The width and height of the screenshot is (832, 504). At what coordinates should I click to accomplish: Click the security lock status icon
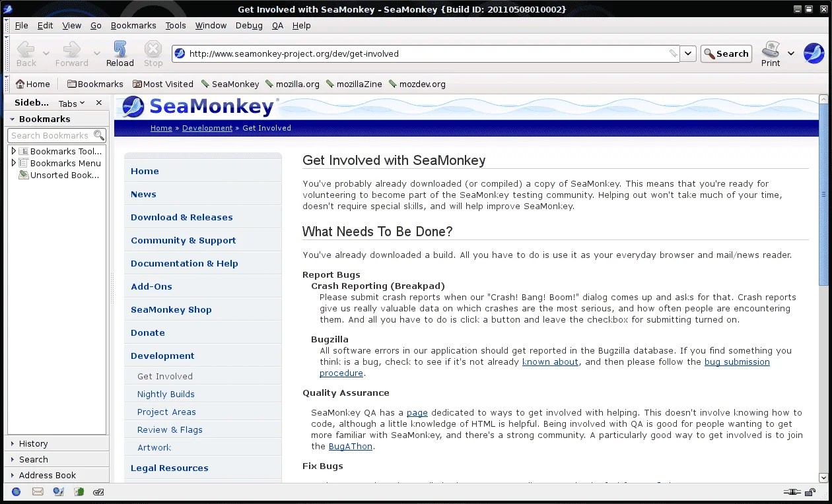810,491
